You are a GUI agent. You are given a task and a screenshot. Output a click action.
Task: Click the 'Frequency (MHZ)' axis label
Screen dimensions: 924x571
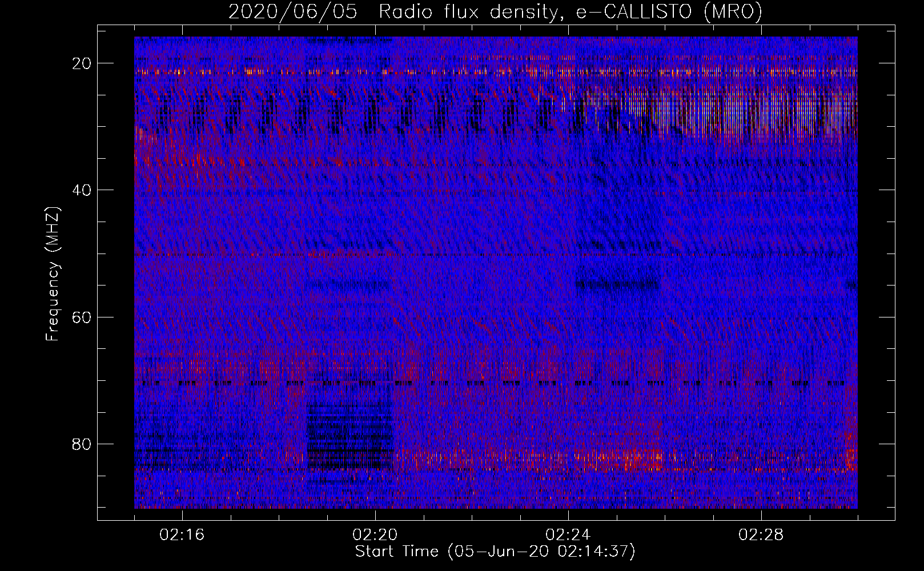pyautogui.click(x=53, y=274)
